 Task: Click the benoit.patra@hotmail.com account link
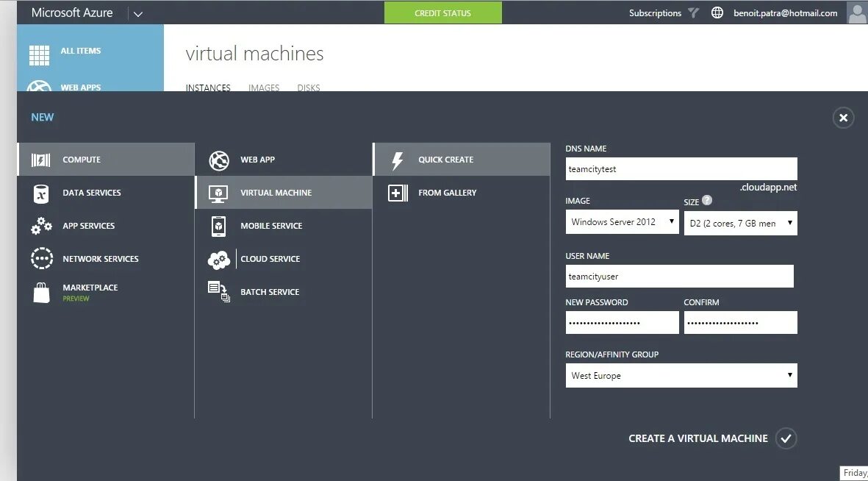click(785, 13)
